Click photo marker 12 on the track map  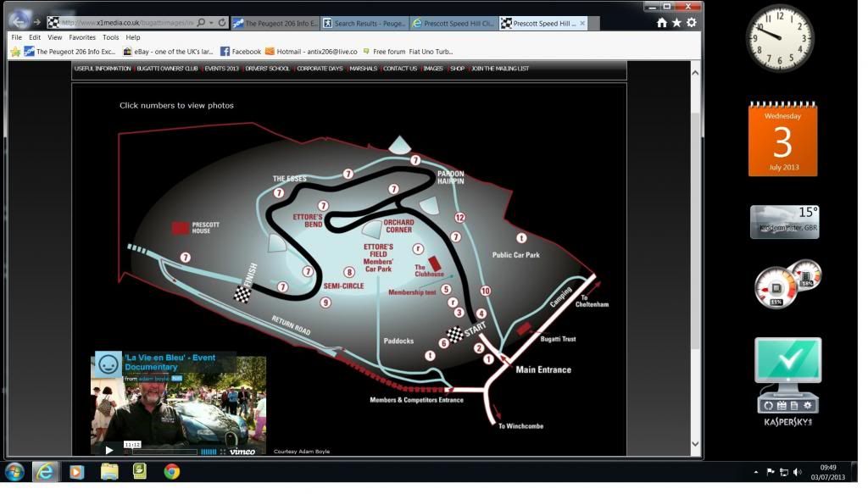459,218
